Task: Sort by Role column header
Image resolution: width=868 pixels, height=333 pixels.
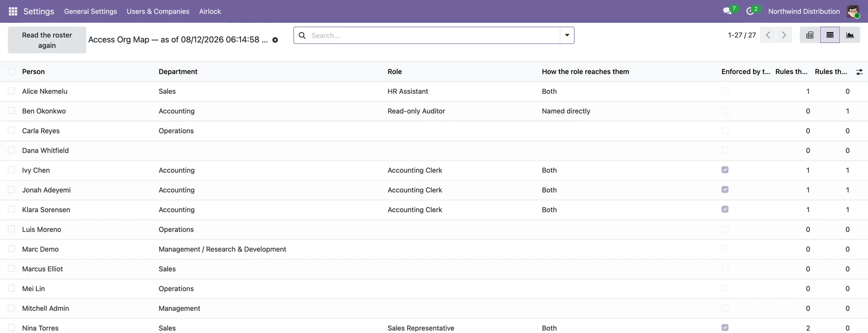Action: point(394,72)
